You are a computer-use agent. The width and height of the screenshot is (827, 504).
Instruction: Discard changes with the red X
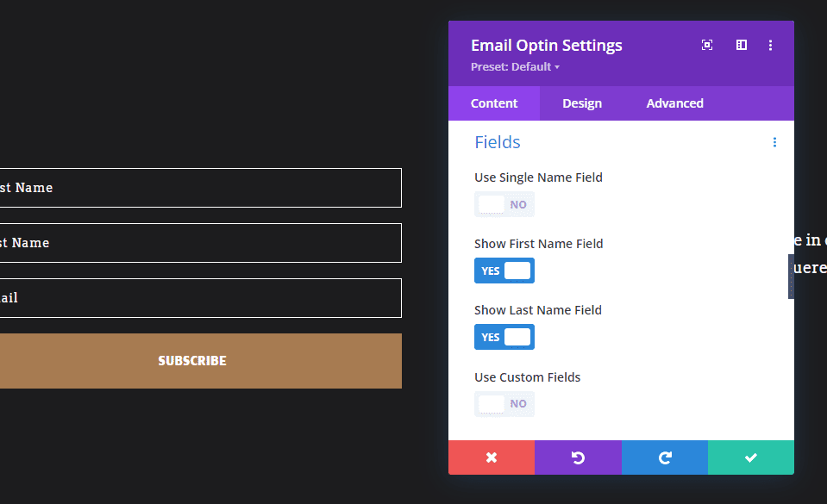click(x=492, y=457)
